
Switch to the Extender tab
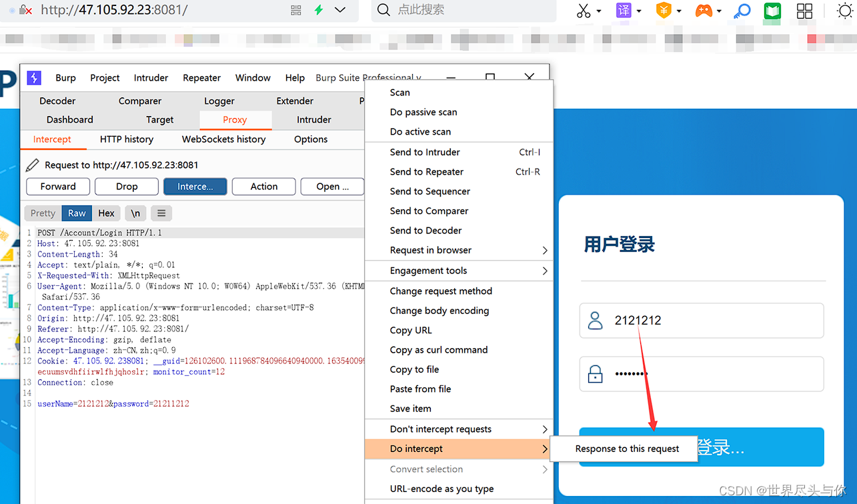click(x=295, y=101)
